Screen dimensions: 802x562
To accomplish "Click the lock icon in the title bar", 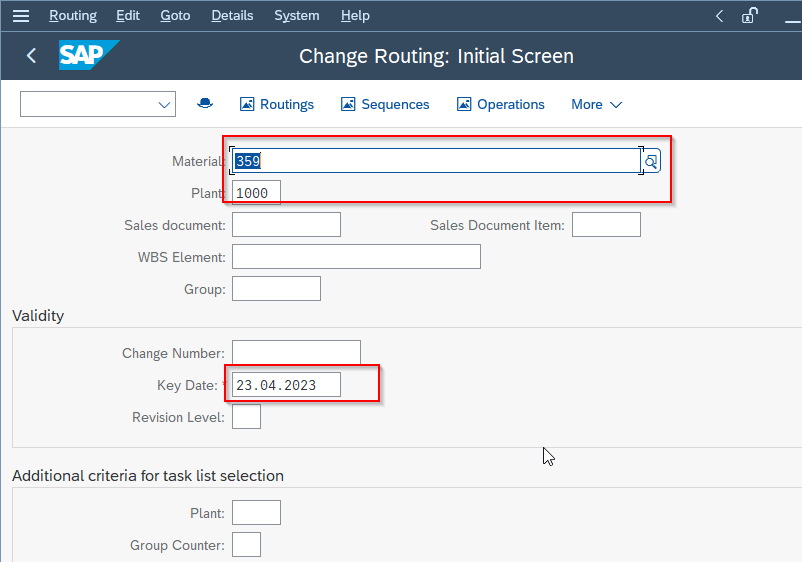I will click(x=749, y=15).
